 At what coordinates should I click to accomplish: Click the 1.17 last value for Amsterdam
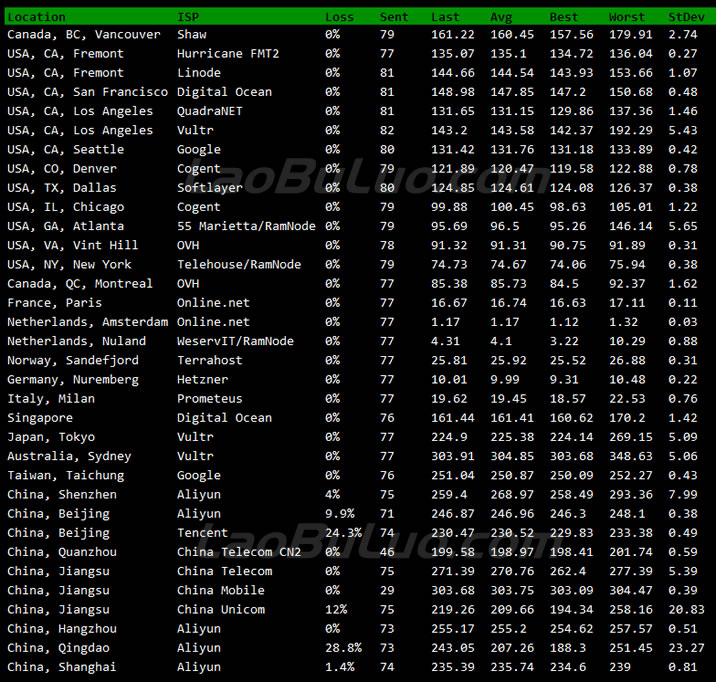[445, 322]
